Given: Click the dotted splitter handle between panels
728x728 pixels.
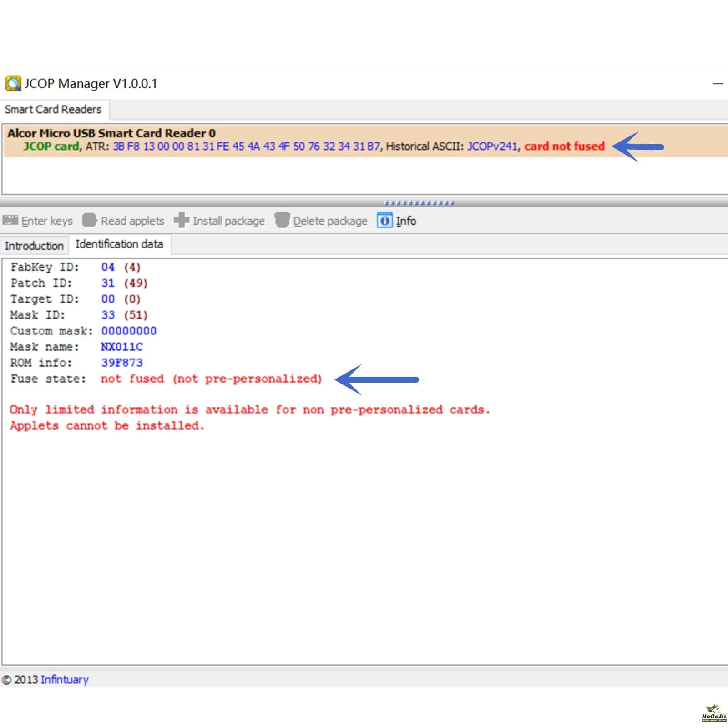Looking at the screenshot, I should pos(419,203).
